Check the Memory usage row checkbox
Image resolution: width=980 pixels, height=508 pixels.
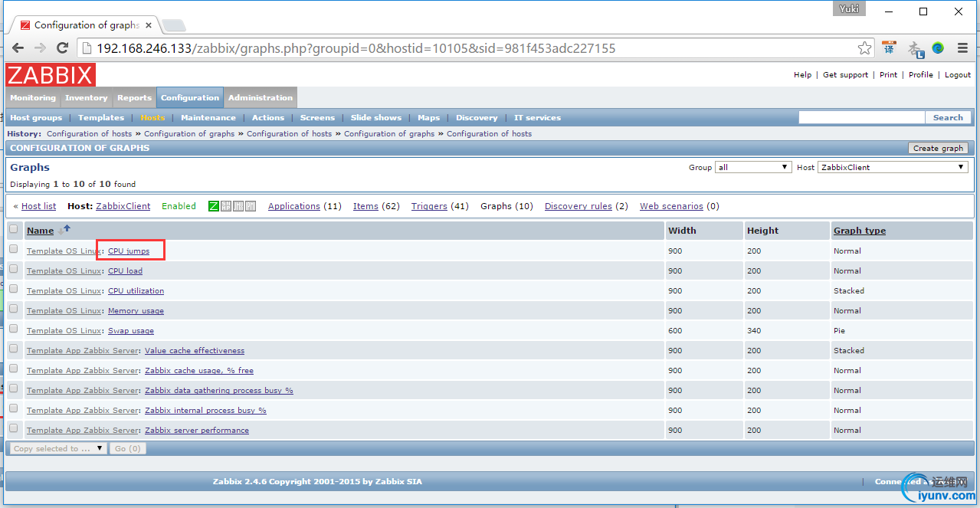(x=13, y=309)
